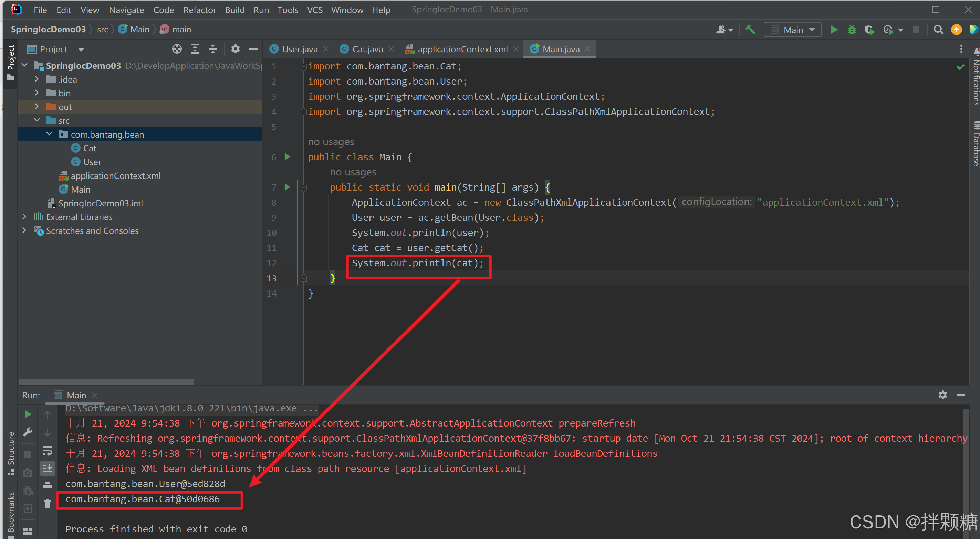
Task: Collapse the com.bantang.bean package
Action: click(50, 134)
